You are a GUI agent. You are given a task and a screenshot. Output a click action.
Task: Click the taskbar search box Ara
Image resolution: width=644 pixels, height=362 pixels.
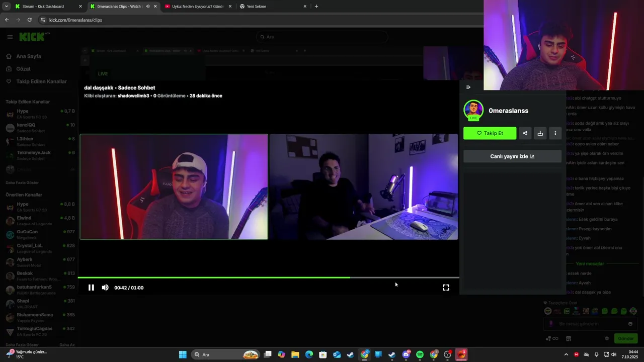[x=225, y=354]
